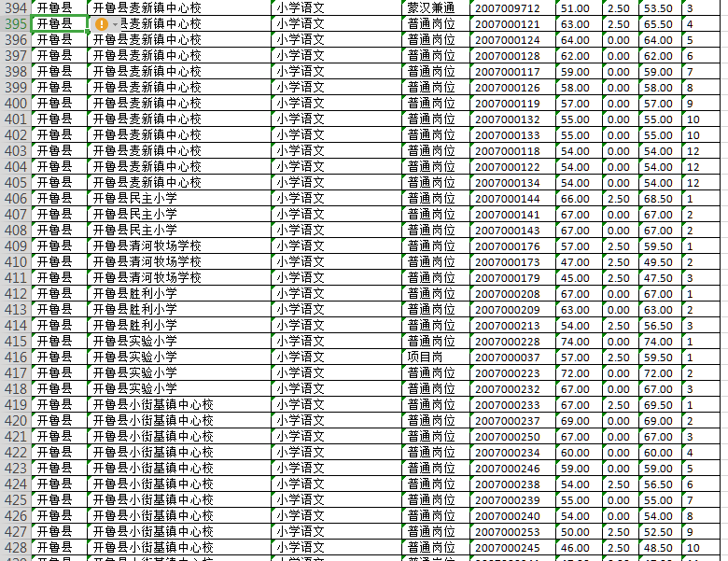
Task: Select the cell with ID 2007009712
Action: pos(507,8)
